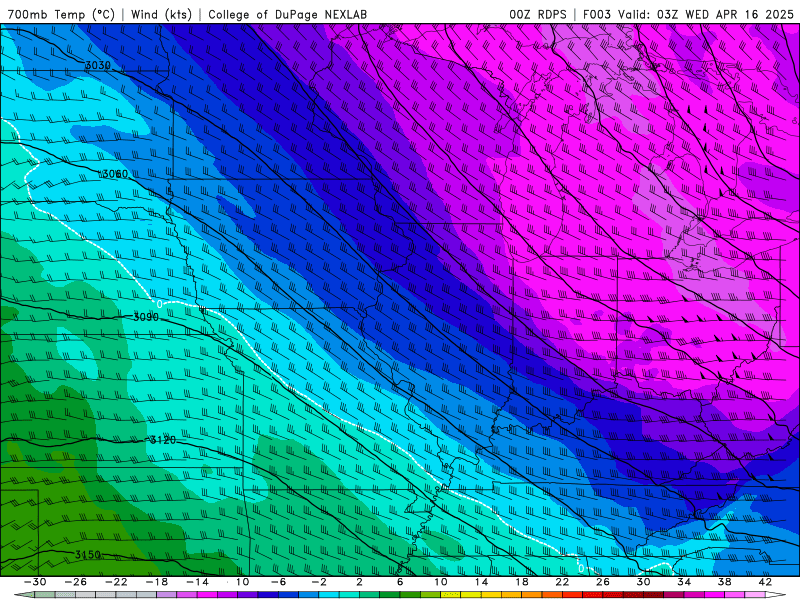Viewport: 800px width, 600px height.
Task: Click the 3030 height contour label
Action: coord(97,65)
